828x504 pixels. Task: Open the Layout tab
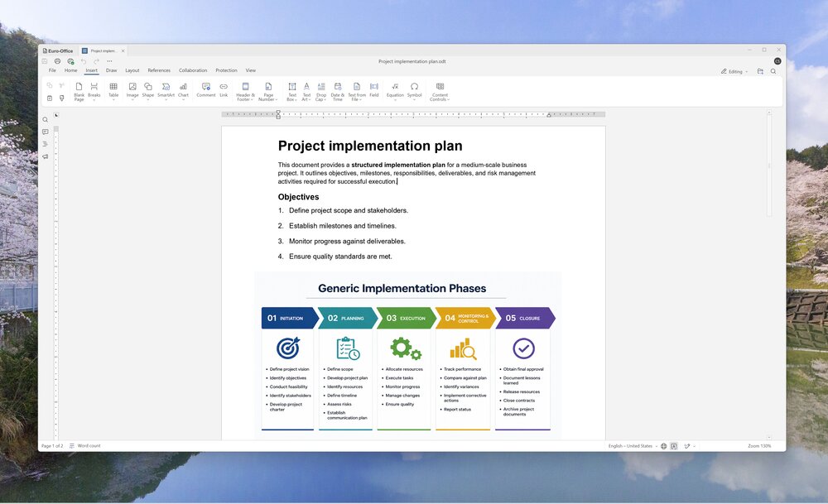(x=132, y=70)
